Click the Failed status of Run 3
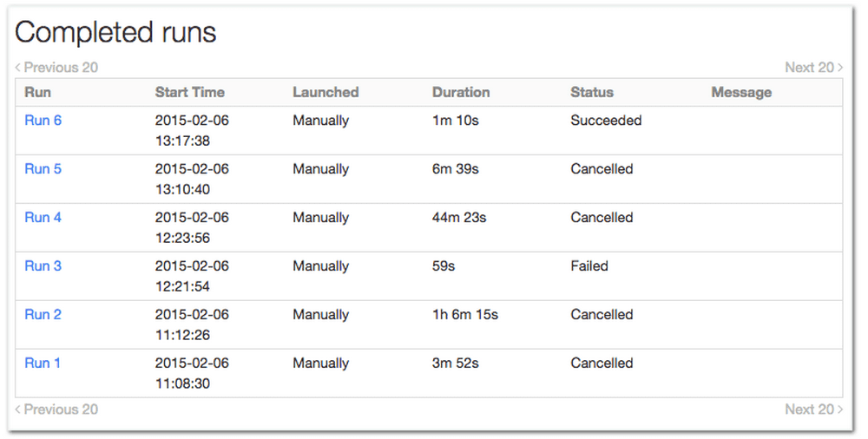 [x=589, y=266]
